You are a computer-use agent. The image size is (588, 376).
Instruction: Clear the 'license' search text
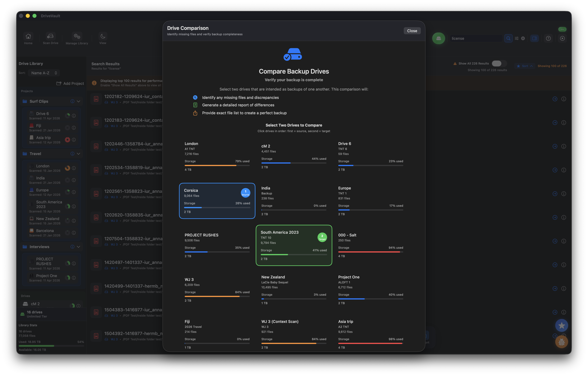click(x=523, y=38)
